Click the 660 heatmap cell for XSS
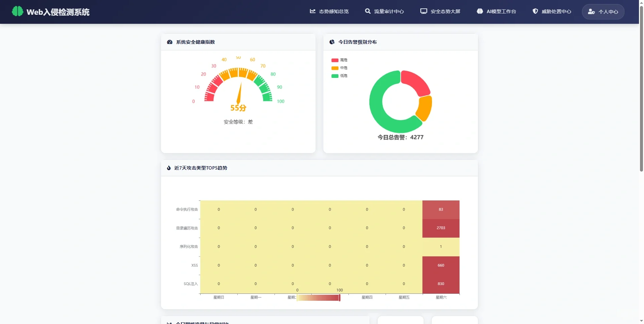Screen dimensions: 644x324 441,265
